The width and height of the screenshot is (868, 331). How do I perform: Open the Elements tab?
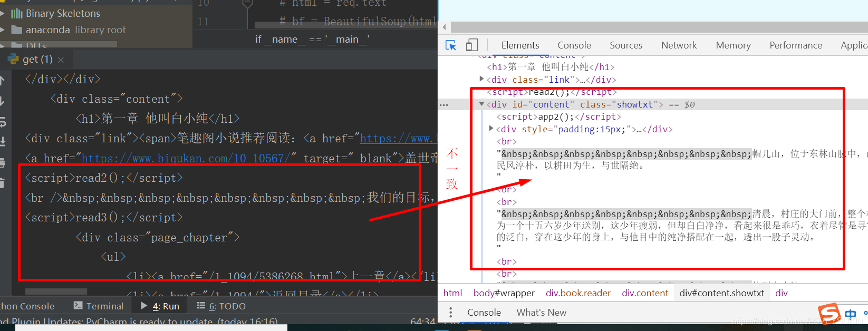pos(520,45)
